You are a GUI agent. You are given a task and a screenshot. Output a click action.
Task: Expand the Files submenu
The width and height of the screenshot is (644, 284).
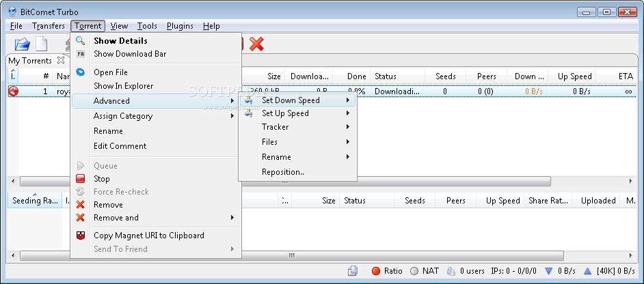(298, 141)
